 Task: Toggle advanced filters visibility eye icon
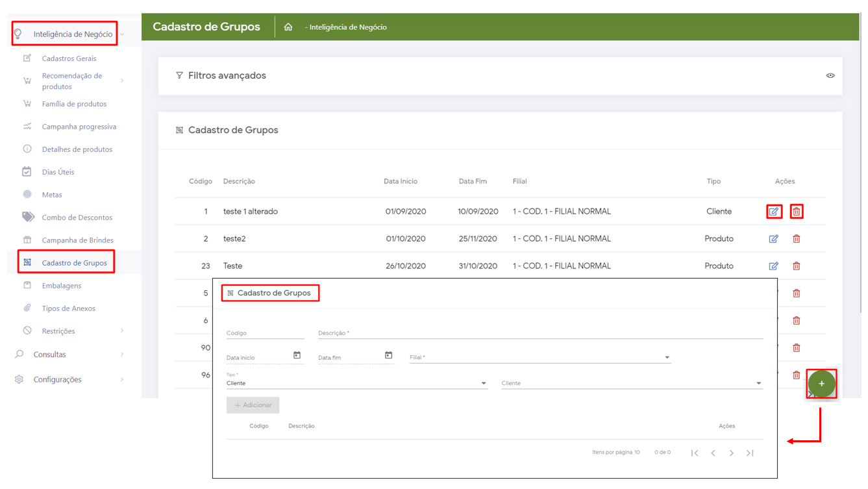coord(830,76)
